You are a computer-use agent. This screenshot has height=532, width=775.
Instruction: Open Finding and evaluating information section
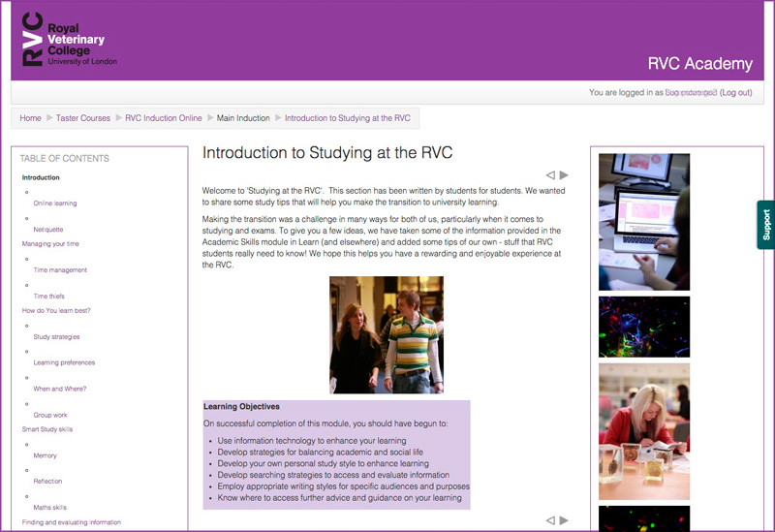coord(71,522)
